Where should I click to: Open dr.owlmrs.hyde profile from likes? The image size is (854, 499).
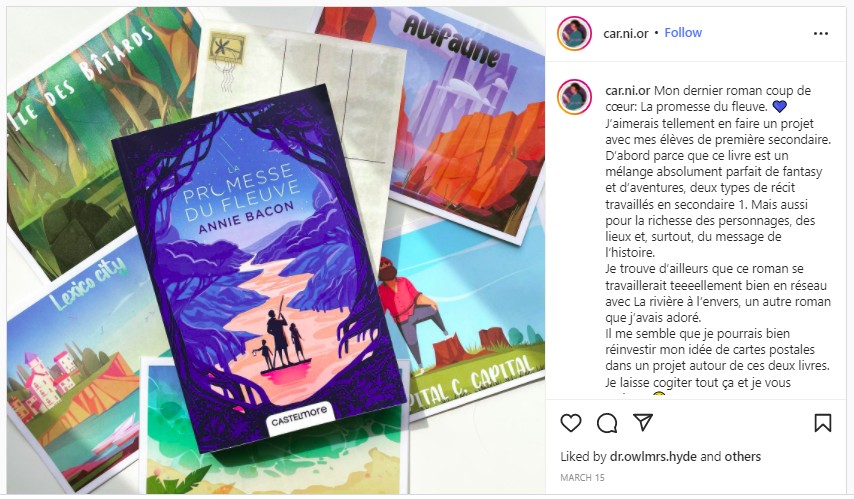click(x=653, y=457)
